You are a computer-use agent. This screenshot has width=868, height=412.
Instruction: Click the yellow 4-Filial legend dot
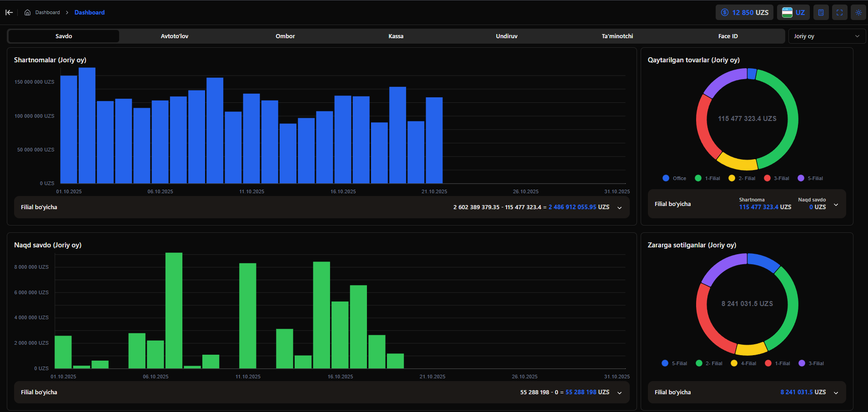[x=734, y=363]
